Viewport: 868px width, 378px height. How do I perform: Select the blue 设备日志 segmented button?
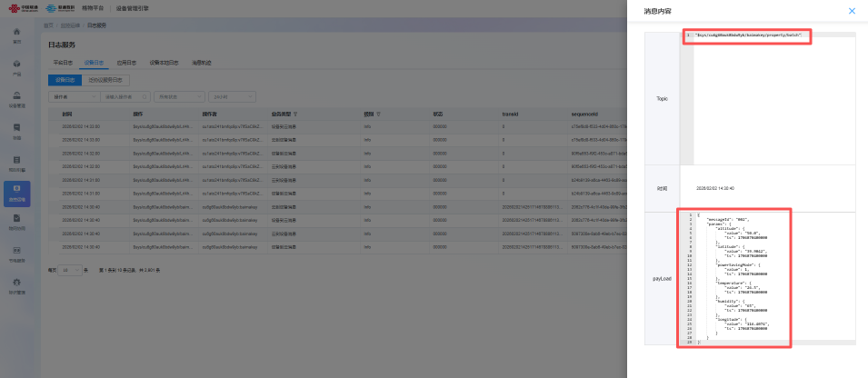click(x=66, y=80)
